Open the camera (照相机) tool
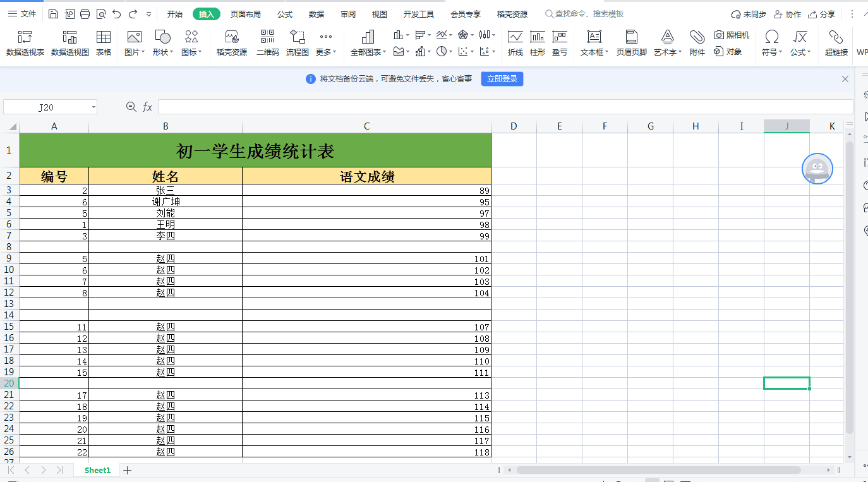The image size is (868, 482). [732, 35]
